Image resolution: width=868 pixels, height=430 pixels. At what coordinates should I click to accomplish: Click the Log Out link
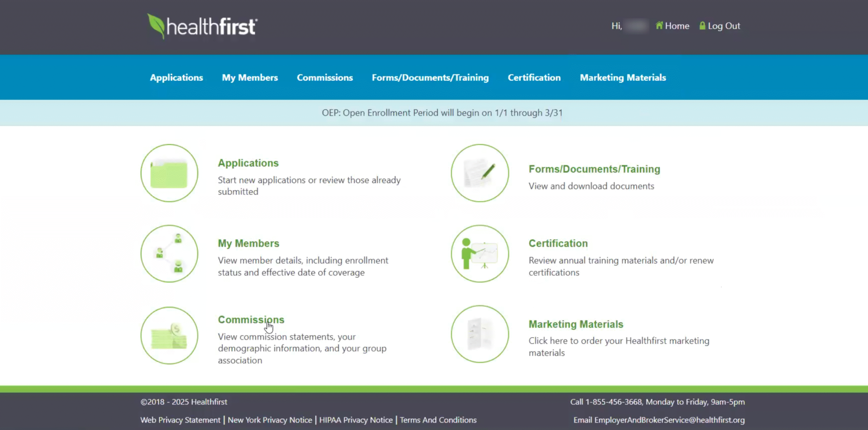coord(724,26)
